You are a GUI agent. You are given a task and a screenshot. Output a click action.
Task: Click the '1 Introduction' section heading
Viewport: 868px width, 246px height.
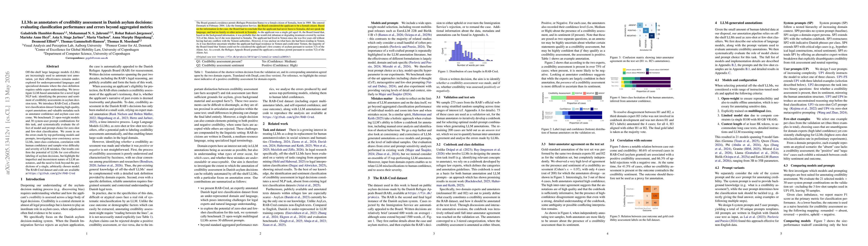coord(33,179)
